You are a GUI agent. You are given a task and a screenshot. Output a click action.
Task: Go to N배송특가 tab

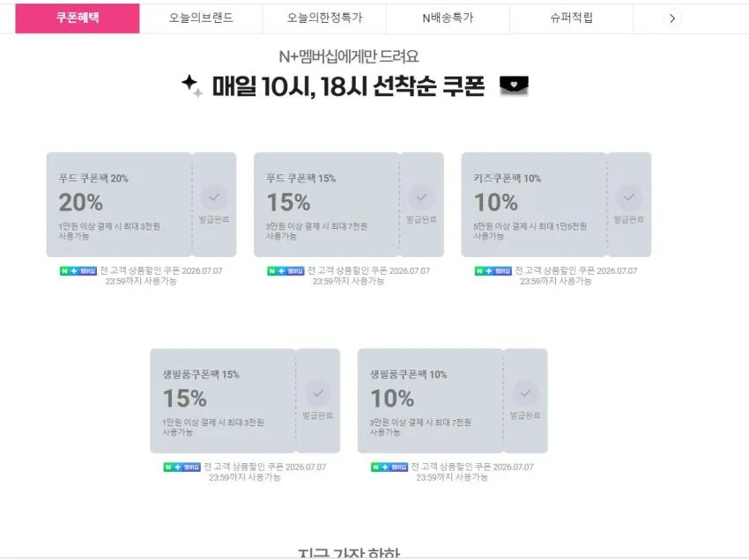coord(448,18)
